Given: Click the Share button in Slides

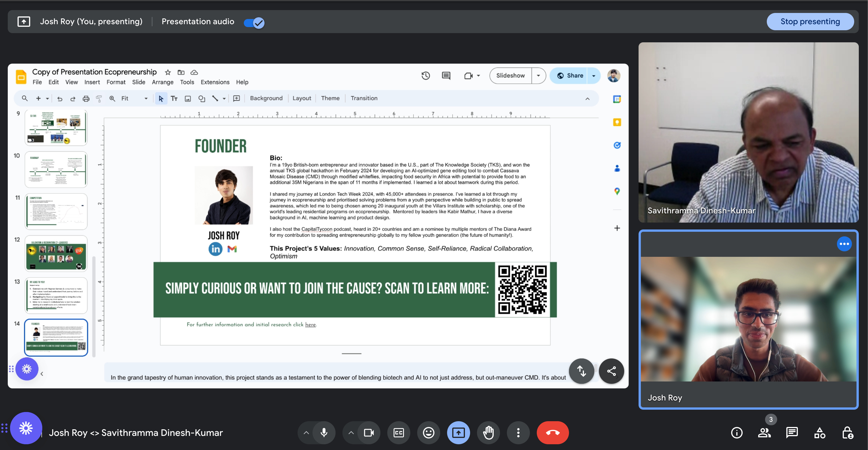Looking at the screenshot, I should (570, 75).
